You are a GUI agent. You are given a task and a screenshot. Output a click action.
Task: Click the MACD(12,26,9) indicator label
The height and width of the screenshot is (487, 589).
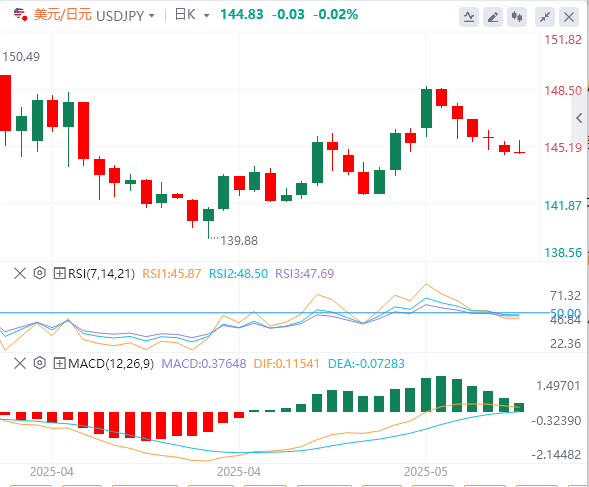111,364
